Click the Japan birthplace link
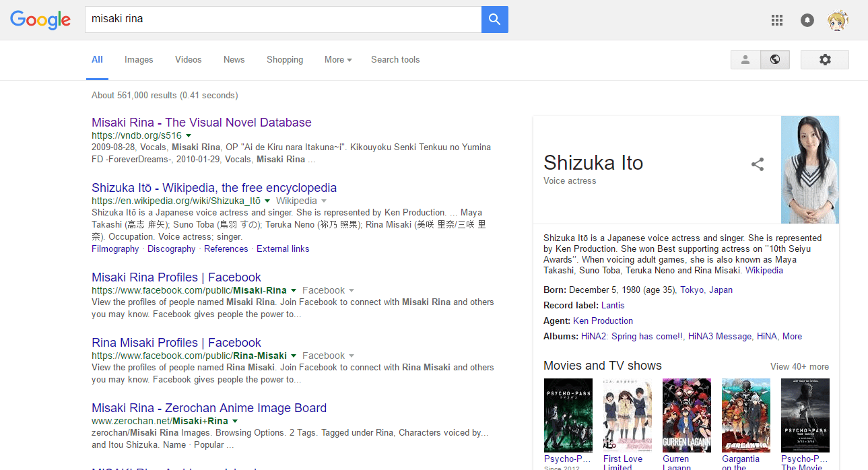868x470 pixels. tap(721, 290)
